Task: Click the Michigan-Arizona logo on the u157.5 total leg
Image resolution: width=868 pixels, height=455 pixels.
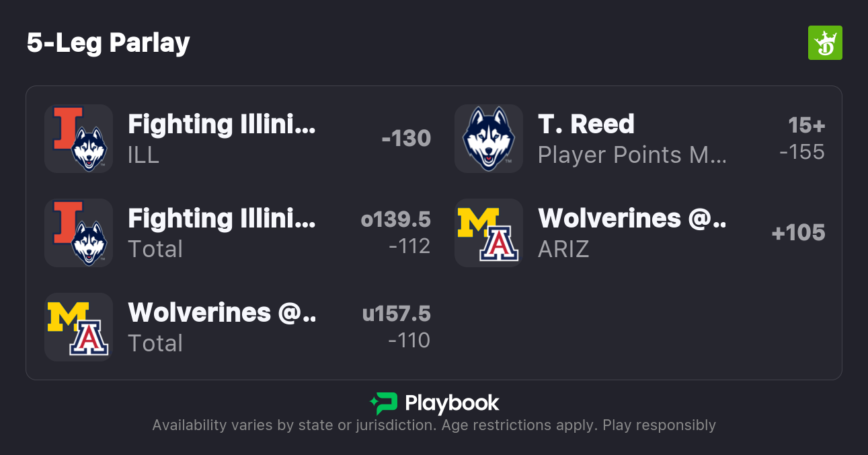Action: tap(79, 327)
